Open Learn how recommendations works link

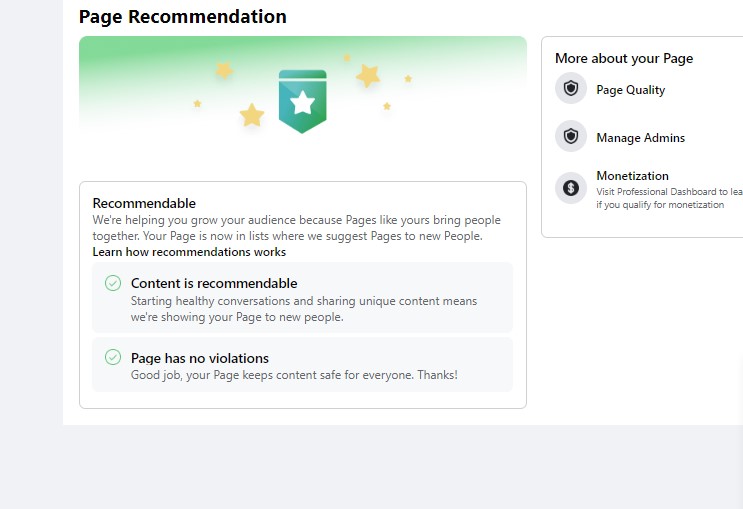click(x=189, y=252)
